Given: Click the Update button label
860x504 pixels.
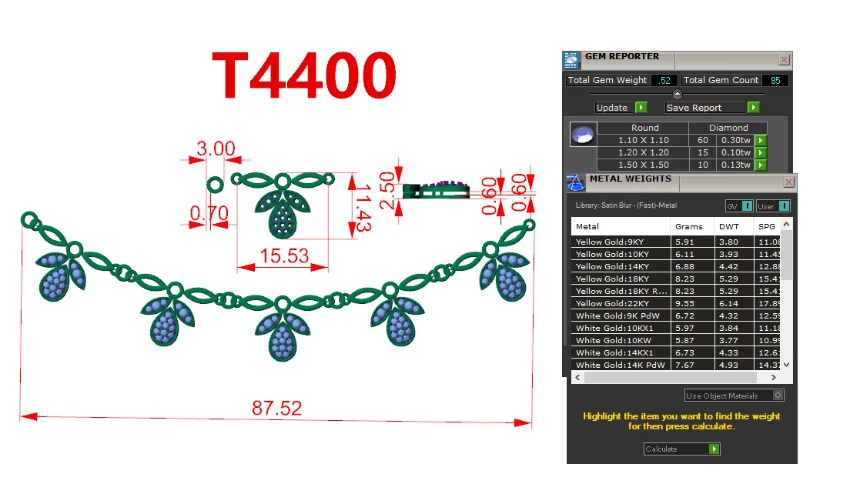Looking at the screenshot, I should pos(613,108).
